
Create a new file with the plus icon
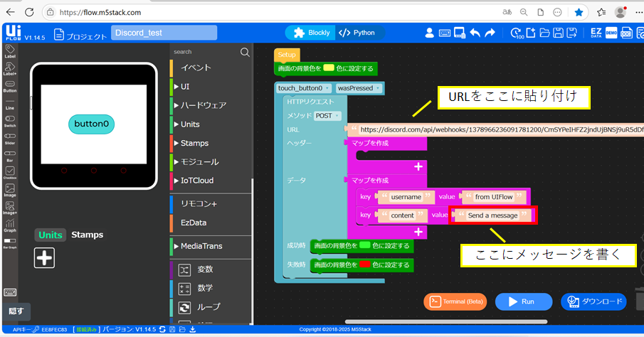point(531,33)
